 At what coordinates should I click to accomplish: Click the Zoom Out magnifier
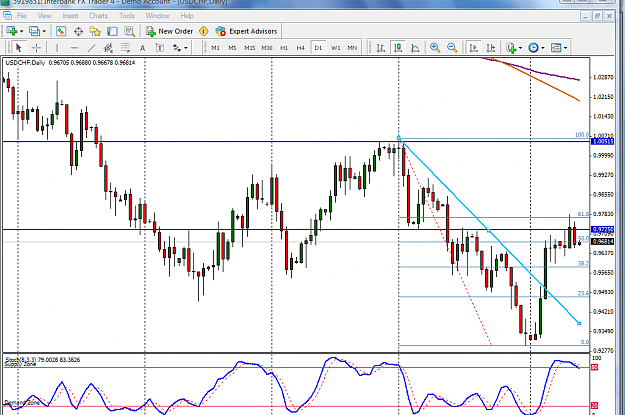[x=452, y=48]
